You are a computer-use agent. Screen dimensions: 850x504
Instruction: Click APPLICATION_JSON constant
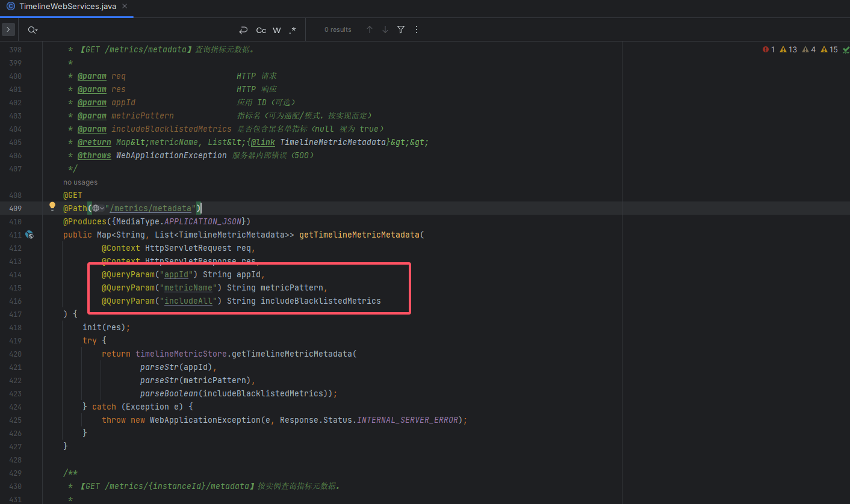(x=203, y=222)
